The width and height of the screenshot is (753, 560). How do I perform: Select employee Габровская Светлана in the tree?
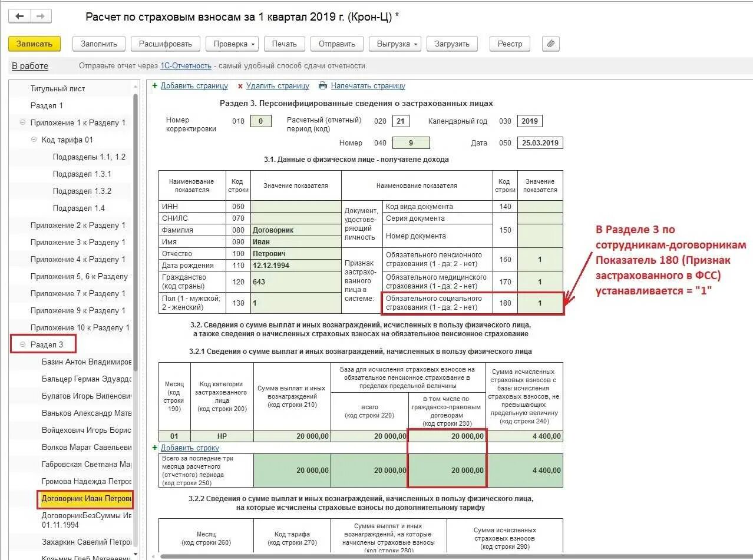(x=87, y=464)
